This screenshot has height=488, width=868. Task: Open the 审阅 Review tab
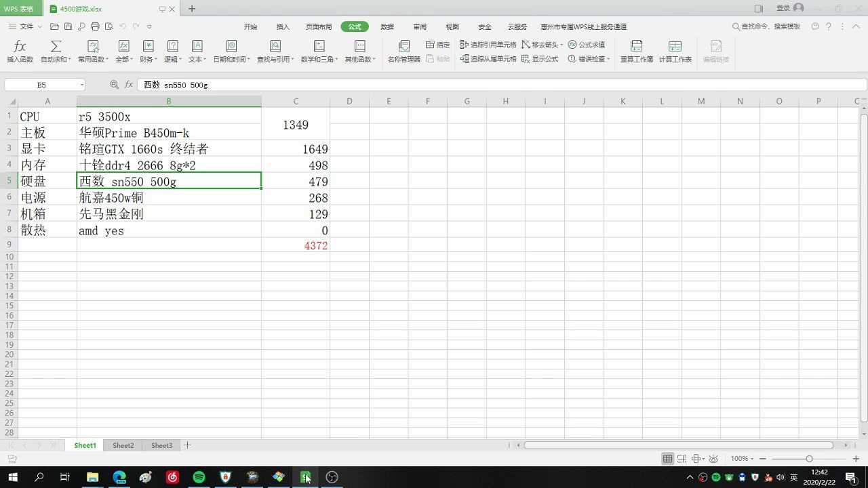coord(420,26)
